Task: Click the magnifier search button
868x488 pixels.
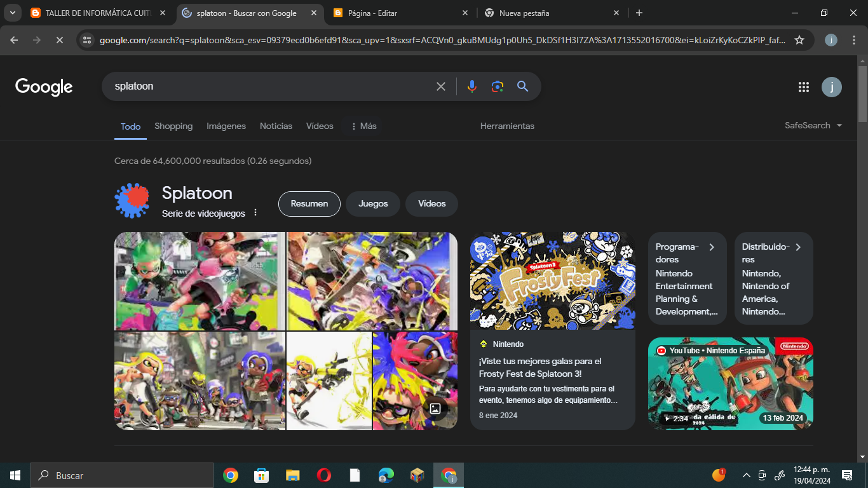Action: (x=523, y=86)
